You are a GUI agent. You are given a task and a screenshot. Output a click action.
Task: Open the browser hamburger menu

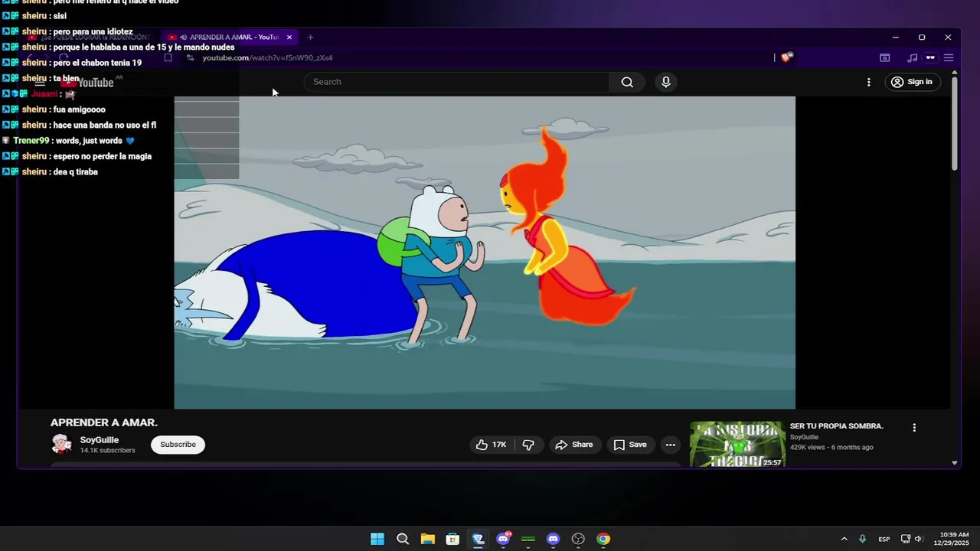click(x=949, y=57)
